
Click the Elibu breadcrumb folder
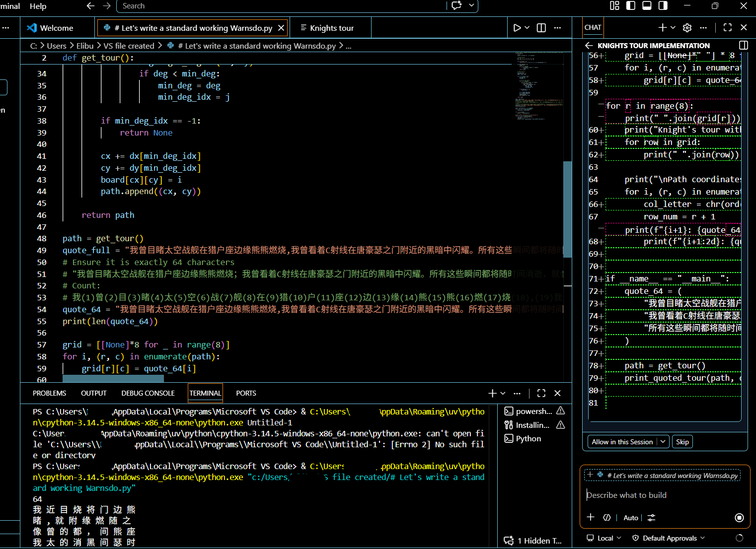click(85, 46)
